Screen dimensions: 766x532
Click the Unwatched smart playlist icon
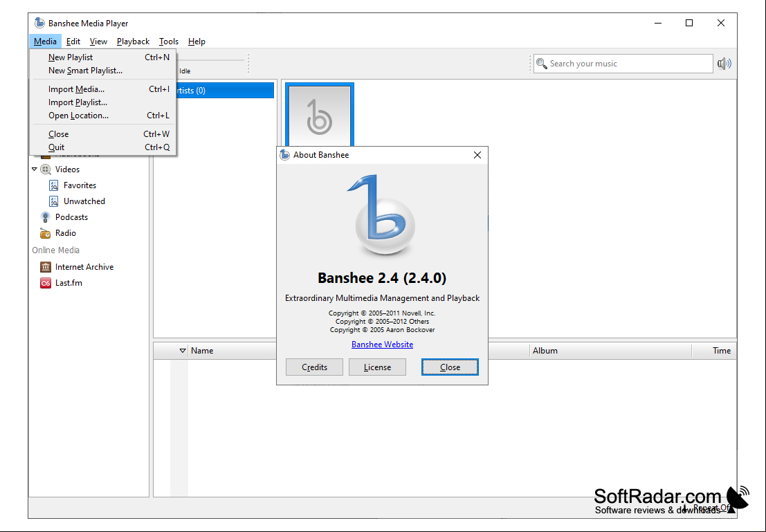tap(54, 201)
